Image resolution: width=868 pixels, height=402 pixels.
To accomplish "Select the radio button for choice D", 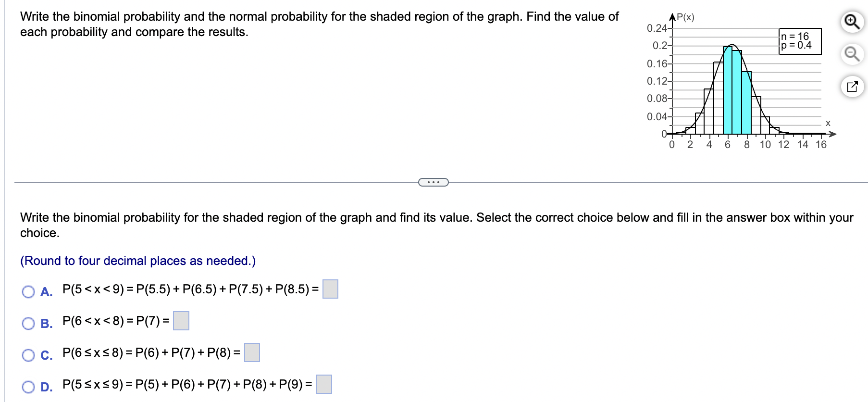I will tap(28, 386).
